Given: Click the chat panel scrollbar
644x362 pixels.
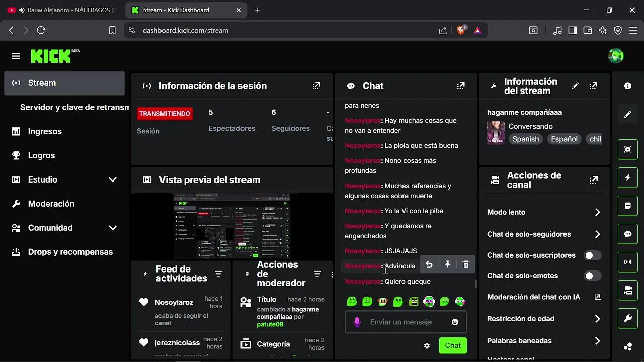Looking at the screenshot, I should point(475,284).
